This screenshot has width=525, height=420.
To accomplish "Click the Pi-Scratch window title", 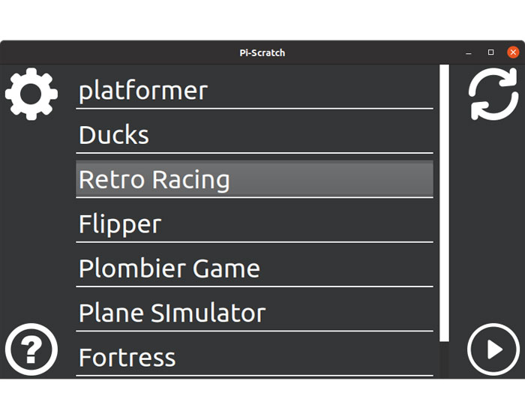I will click(262, 52).
